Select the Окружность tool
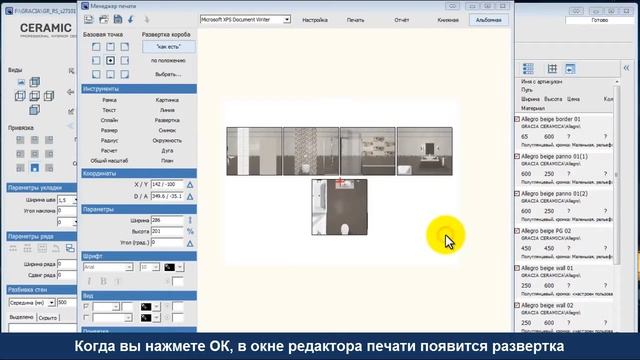Screen dimensions: 640x360 (167, 140)
